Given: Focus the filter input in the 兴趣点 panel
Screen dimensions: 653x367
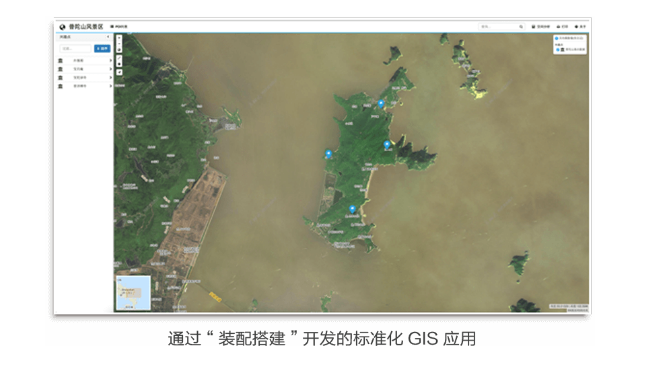Looking at the screenshot, I should tap(75, 49).
